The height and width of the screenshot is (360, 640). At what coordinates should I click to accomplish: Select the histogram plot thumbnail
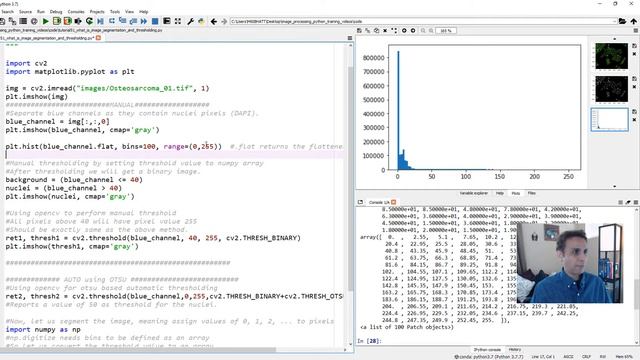pos(609,120)
